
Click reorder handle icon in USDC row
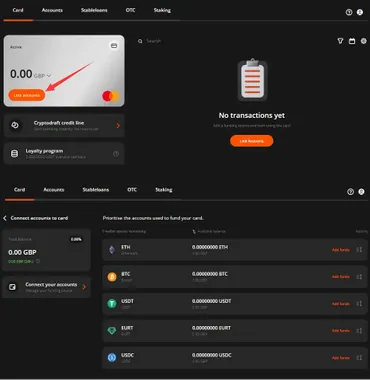tap(359, 358)
